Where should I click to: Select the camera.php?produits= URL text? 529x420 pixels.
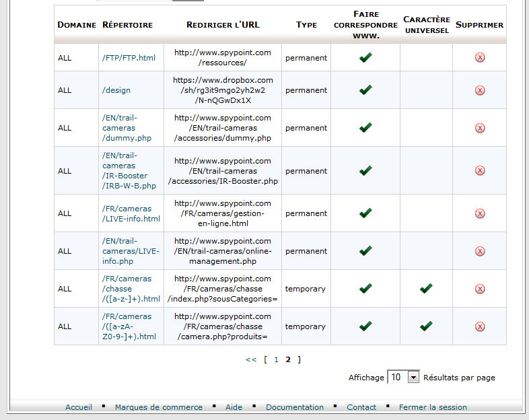pyautogui.click(x=223, y=326)
